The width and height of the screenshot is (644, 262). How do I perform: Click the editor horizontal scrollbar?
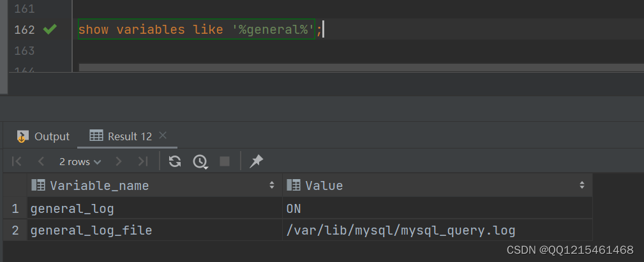(x=361, y=67)
